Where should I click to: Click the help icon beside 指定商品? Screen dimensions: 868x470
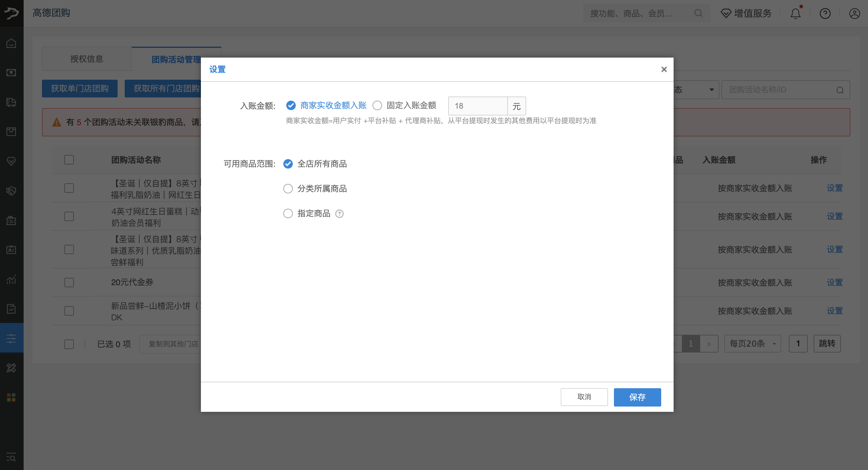[x=339, y=214]
